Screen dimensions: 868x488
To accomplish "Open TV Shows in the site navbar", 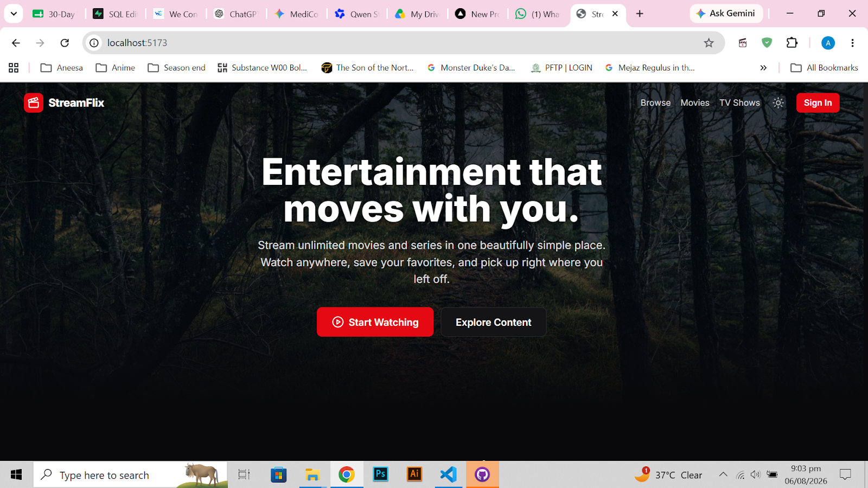I will 739,102.
